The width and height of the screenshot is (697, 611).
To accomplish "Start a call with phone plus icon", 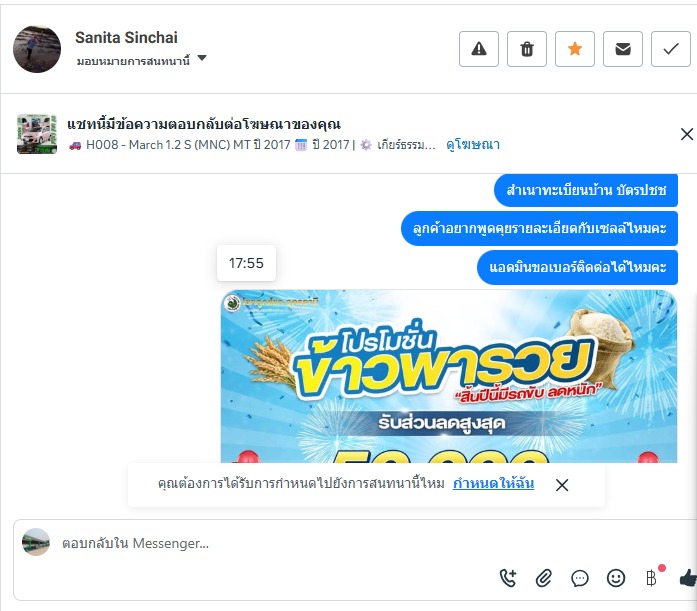I will [509, 578].
